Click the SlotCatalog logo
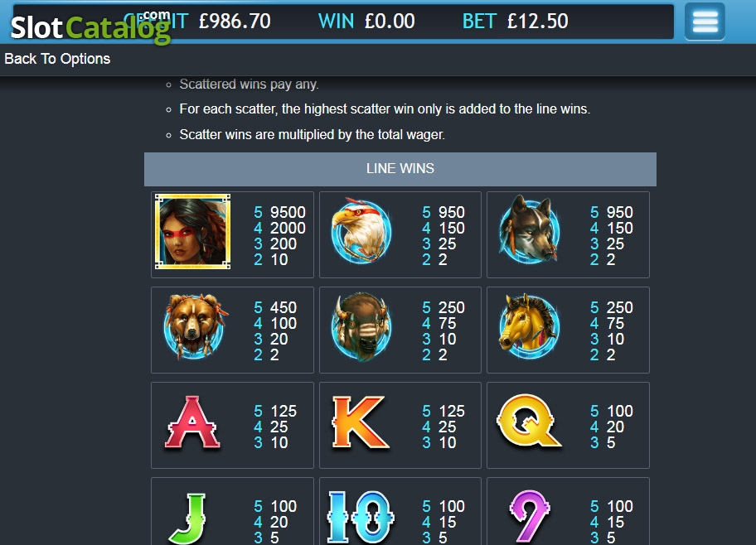 pos(90,27)
